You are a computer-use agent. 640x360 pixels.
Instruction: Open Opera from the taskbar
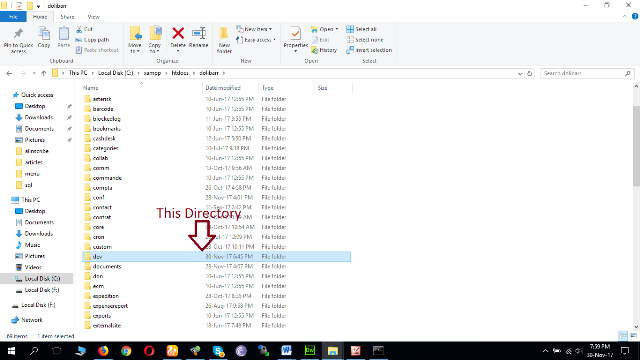149,351
